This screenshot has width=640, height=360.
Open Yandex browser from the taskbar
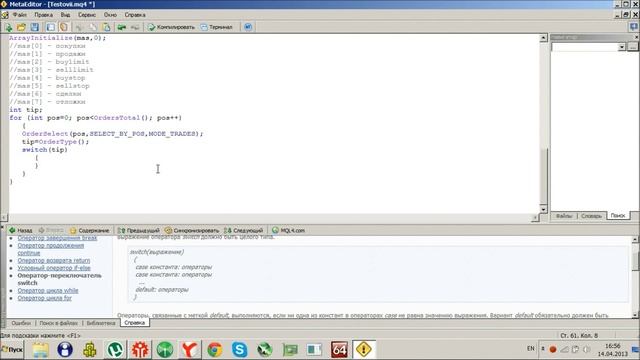coord(190,350)
